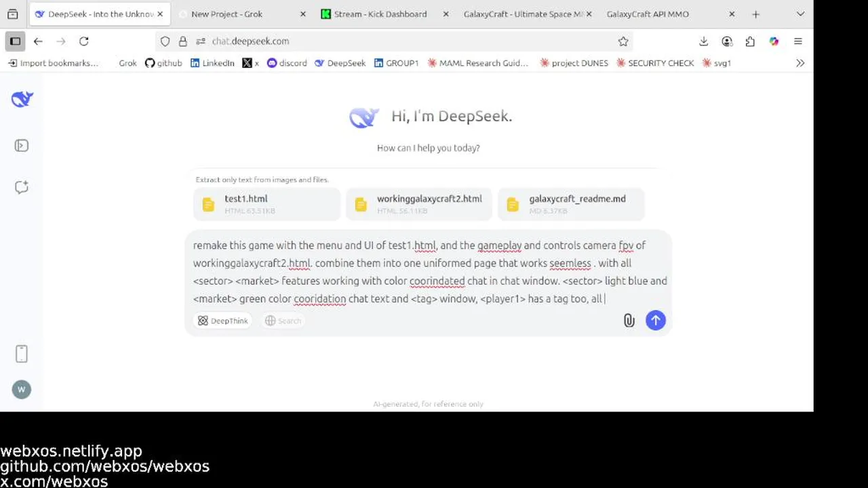Reload the page with refresh icon
Screen dimensions: 868x488
(x=84, y=41)
